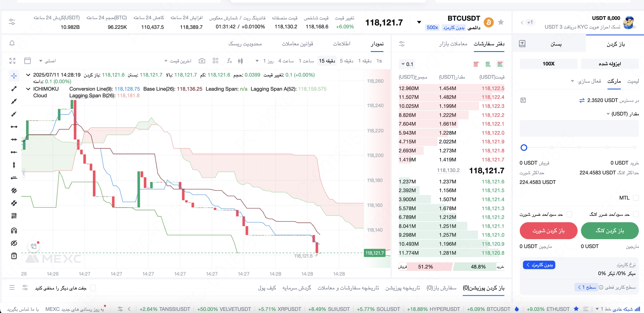Click the position size slider handle
The height and width of the screenshot is (313, 644).
[x=524, y=148]
